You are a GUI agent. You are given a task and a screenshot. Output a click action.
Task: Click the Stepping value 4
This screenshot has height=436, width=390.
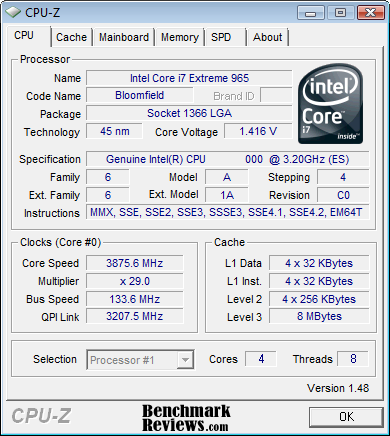(343, 177)
